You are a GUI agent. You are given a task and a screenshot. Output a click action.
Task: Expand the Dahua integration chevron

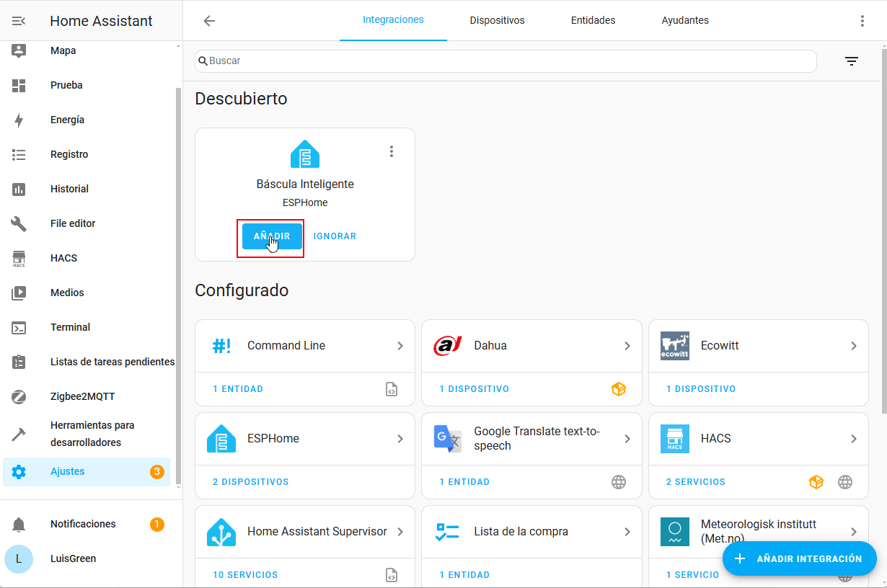tap(627, 346)
